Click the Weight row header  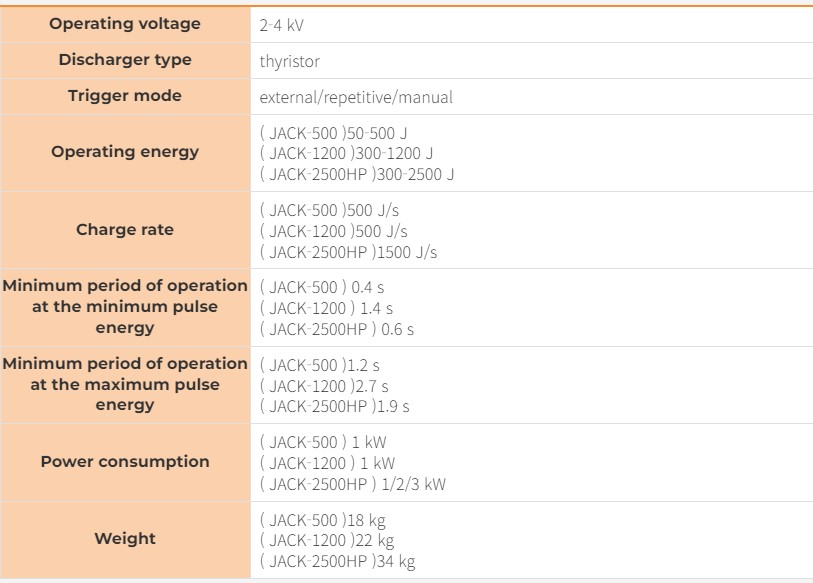click(125, 539)
